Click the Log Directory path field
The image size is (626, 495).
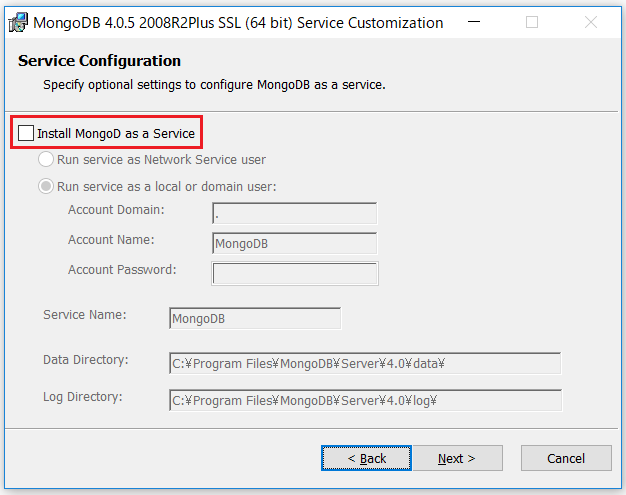point(365,400)
